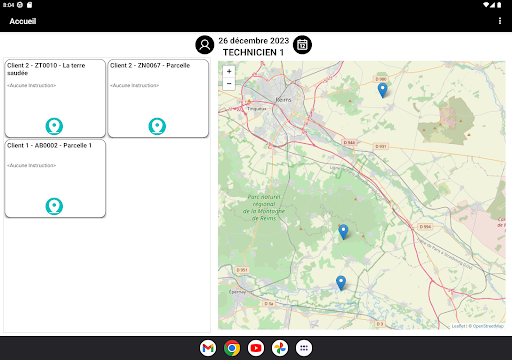The height and width of the screenshot is (360, 512).
Task: Select the map marker northeast of Reims
Action: click(382, 91)
